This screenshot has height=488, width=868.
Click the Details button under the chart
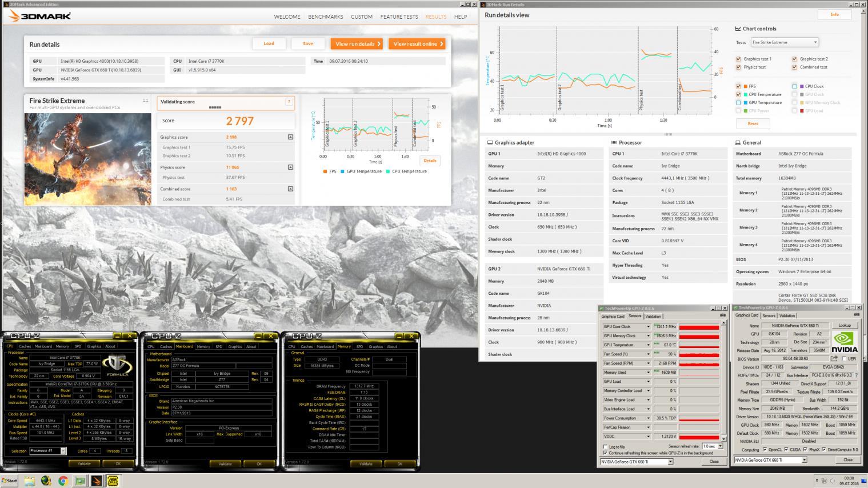[430, 161]
